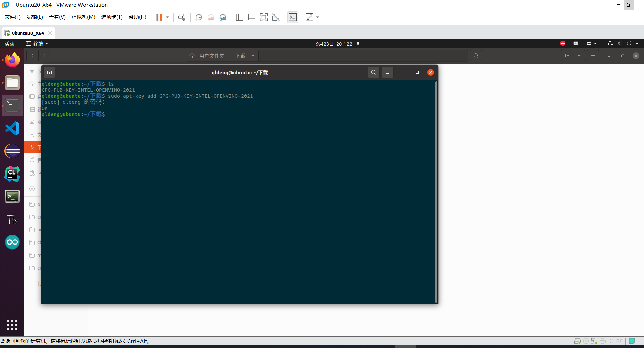
Task: Open search in file manager header
Action: [476, 56]
